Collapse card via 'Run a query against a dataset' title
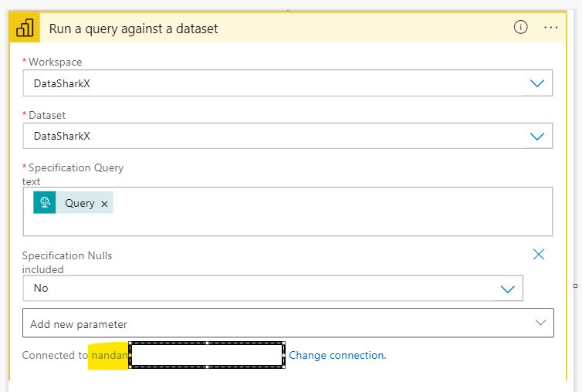This screenshot has height=392, width=582. pyautogui.click(x=134, y=29)
